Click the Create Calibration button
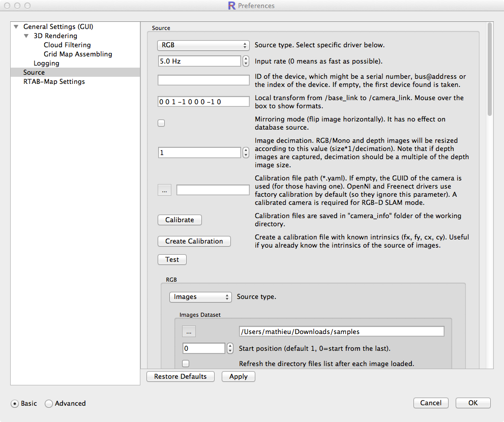 coord(194,241)
